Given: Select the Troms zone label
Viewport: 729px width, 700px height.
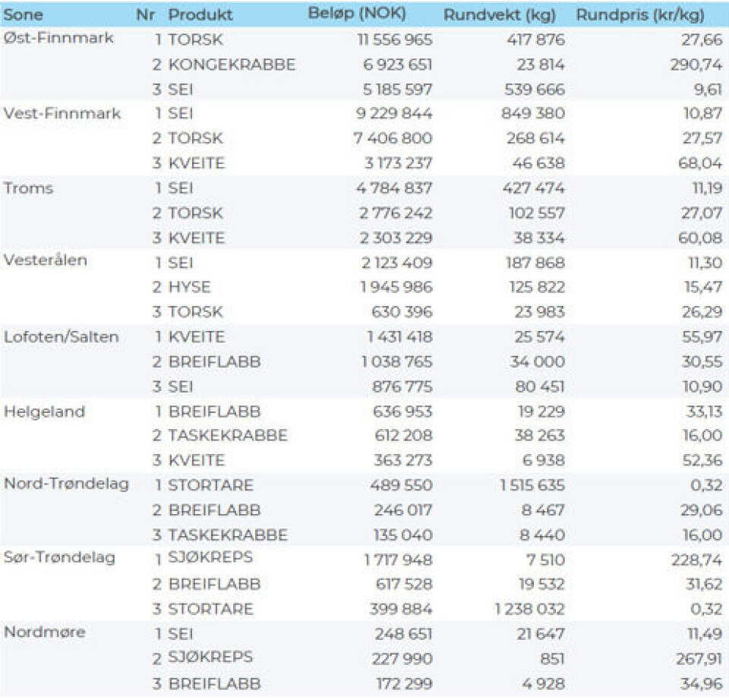Looking at the screenshot, I should (x=29, y=188).
